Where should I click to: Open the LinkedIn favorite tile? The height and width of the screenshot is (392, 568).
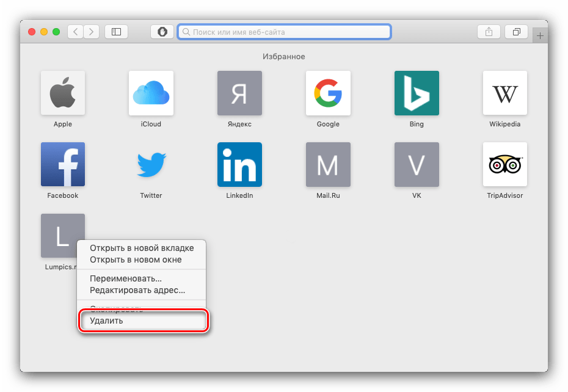pyautogui.click(x=239, y=165)
